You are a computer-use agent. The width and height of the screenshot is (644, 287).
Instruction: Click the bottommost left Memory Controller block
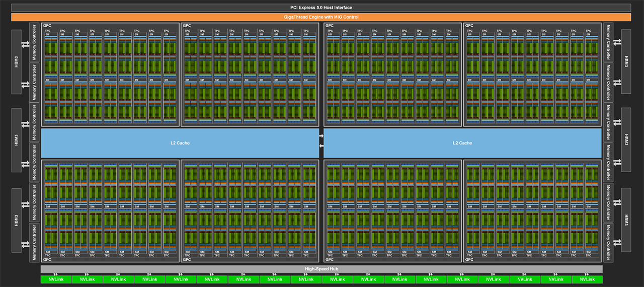(x=34, y=242)
